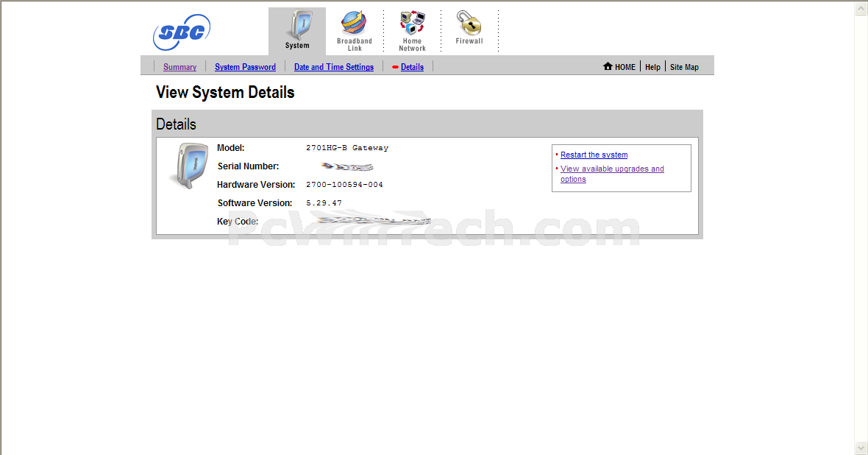Click the vertical scrollbar down arrow
Image resolution: width=868 pixels, height=455 pixels.
[861, 448]
